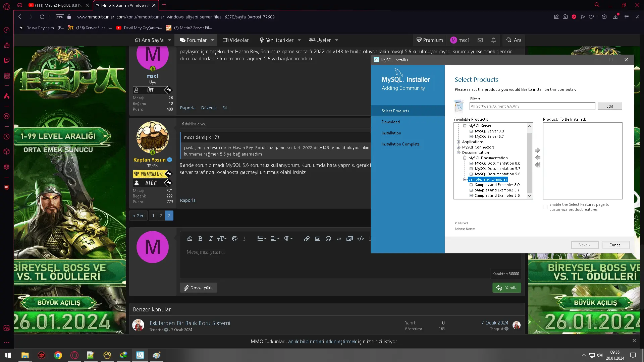Open font size dropdown in editor
Screen dimensions: 644x362
[x=222, y=239]
